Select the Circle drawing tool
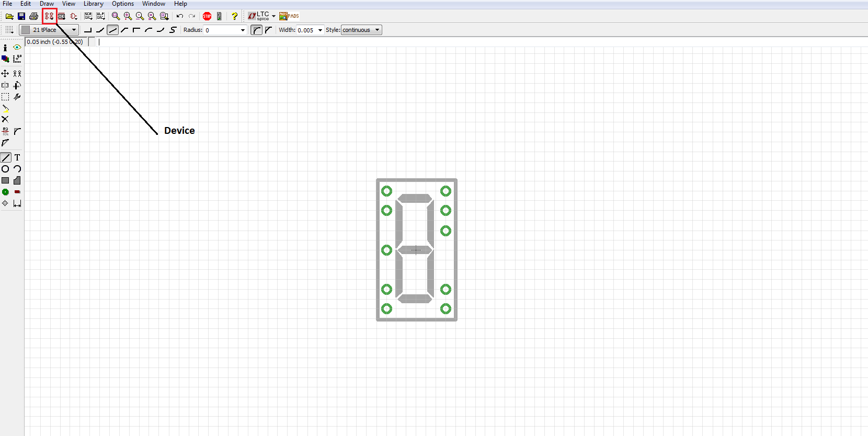Viewport: 868px width, 436px height. [x=5, y=169]
